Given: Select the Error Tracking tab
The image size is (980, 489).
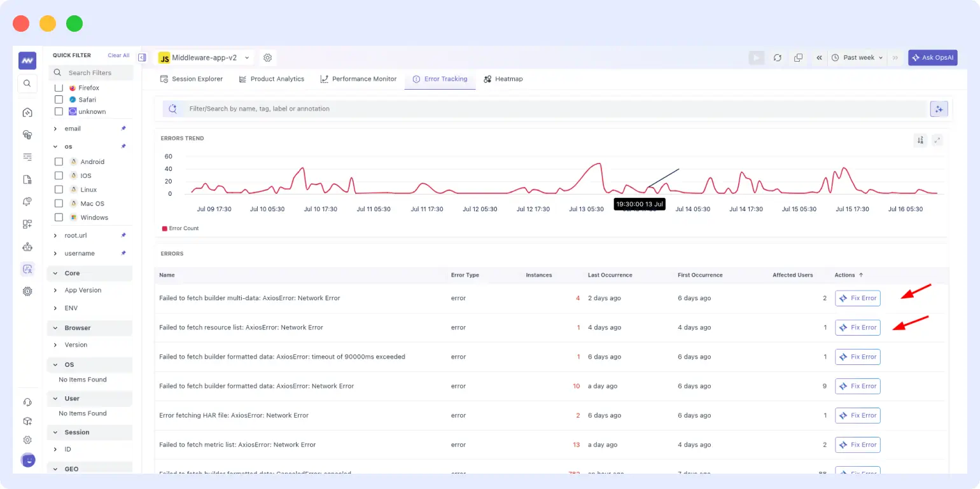Looking at the screenshot, I should (440, 79).
